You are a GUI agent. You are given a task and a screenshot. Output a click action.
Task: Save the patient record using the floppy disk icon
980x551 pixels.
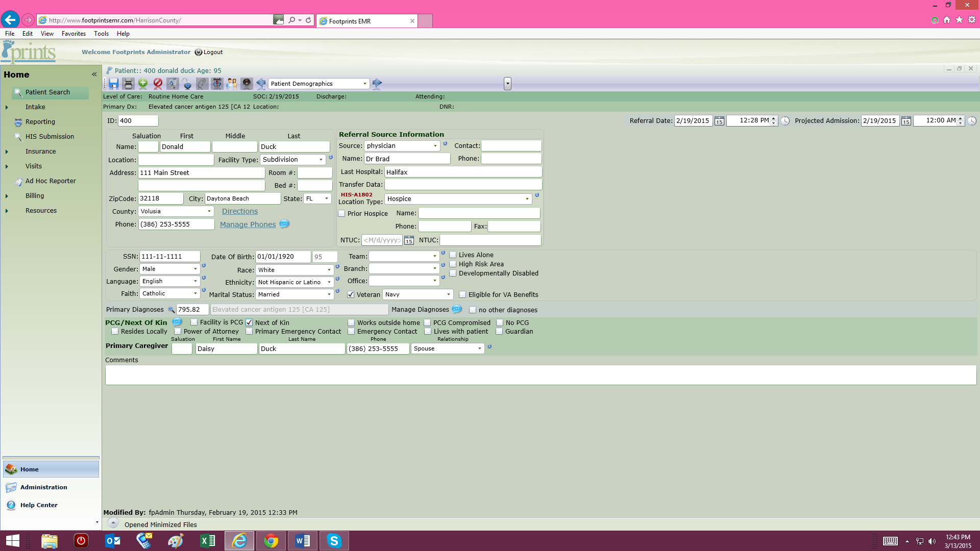click(x=113, y=84)
